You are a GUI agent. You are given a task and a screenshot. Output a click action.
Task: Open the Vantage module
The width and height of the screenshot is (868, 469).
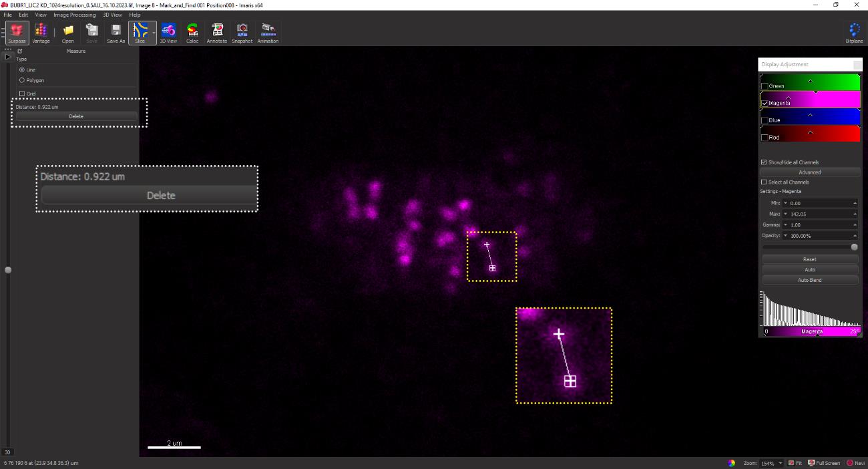click(x=41, y=33)
